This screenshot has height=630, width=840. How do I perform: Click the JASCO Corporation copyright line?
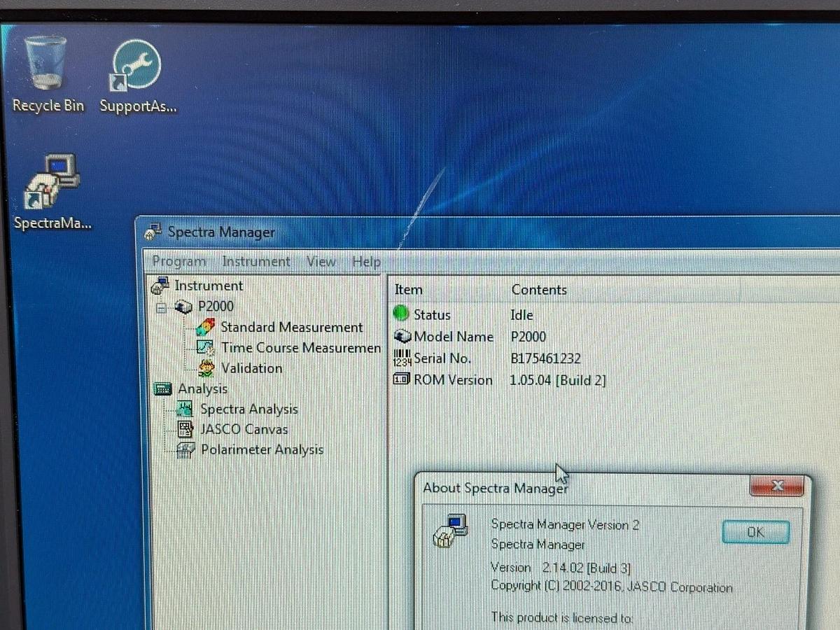(612, 587)
